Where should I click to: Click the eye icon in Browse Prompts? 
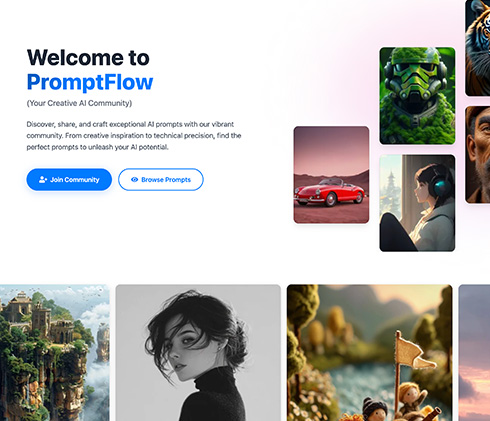tap(134, 180)
